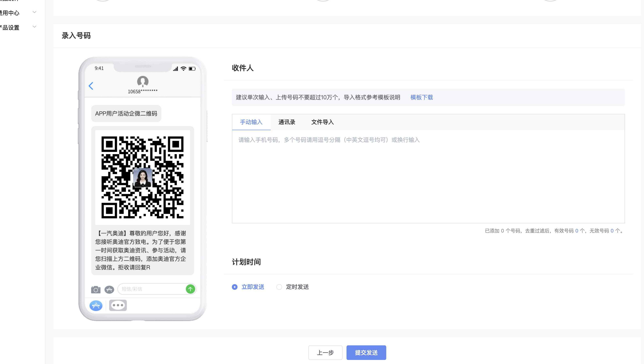Click the contact avatar above 10658 number

pyautogui.click(x=143, y=81)
